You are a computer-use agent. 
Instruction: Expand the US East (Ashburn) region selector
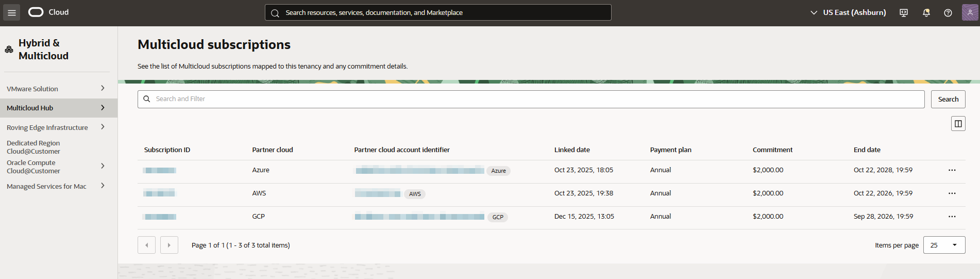848,12
